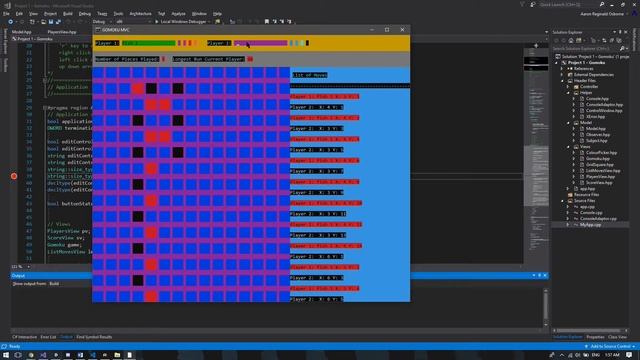Open the Windows Start menu
The width and height of the screenshot is (640, 360).
click(x=6, y=355)
